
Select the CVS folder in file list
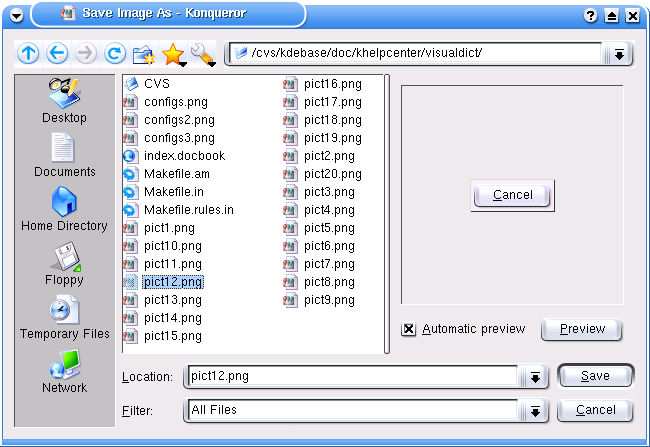pyautogui.click(x=156, y=84)
